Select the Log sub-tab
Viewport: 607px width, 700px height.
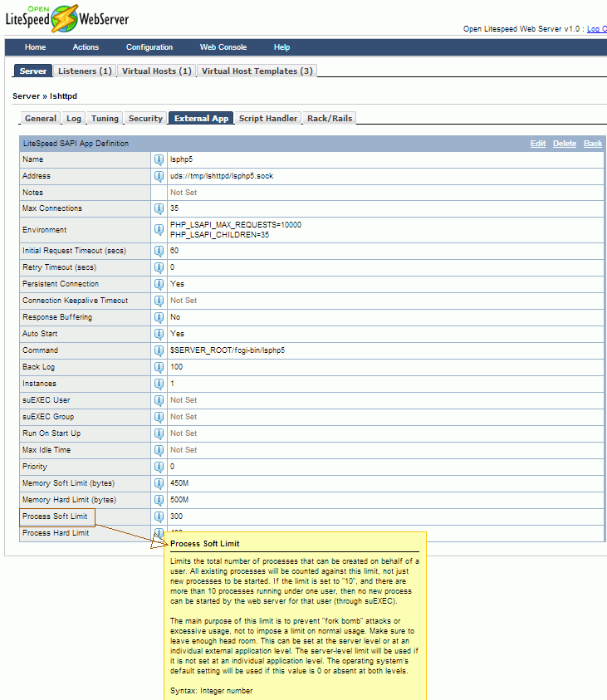tap(74, 118)
